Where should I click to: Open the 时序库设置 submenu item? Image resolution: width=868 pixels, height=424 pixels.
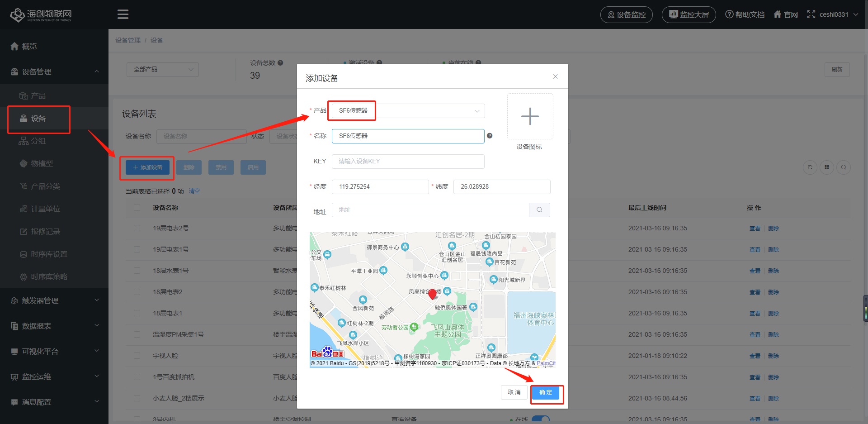pyautogui.click(x=54, y=254)
